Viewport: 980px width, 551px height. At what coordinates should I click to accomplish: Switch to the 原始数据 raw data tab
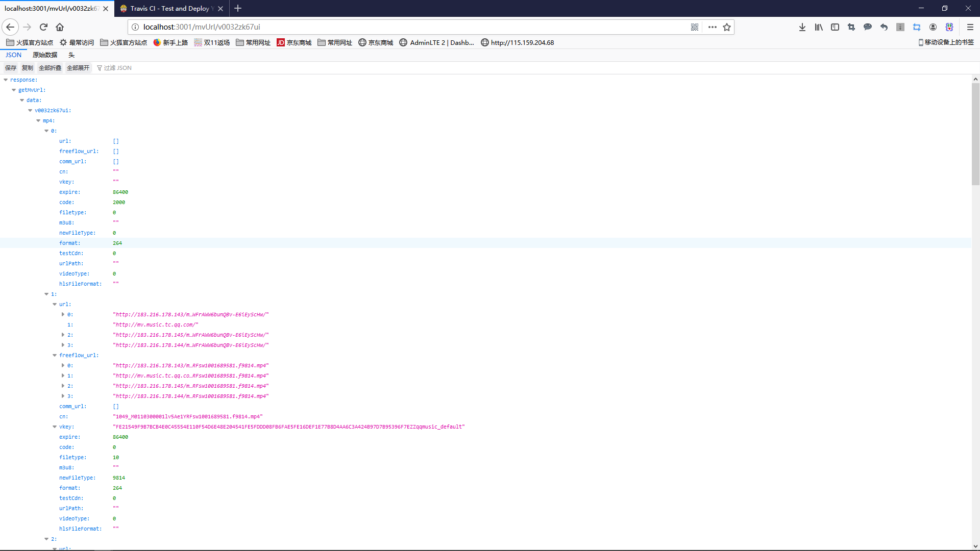(x=45, y=55)
